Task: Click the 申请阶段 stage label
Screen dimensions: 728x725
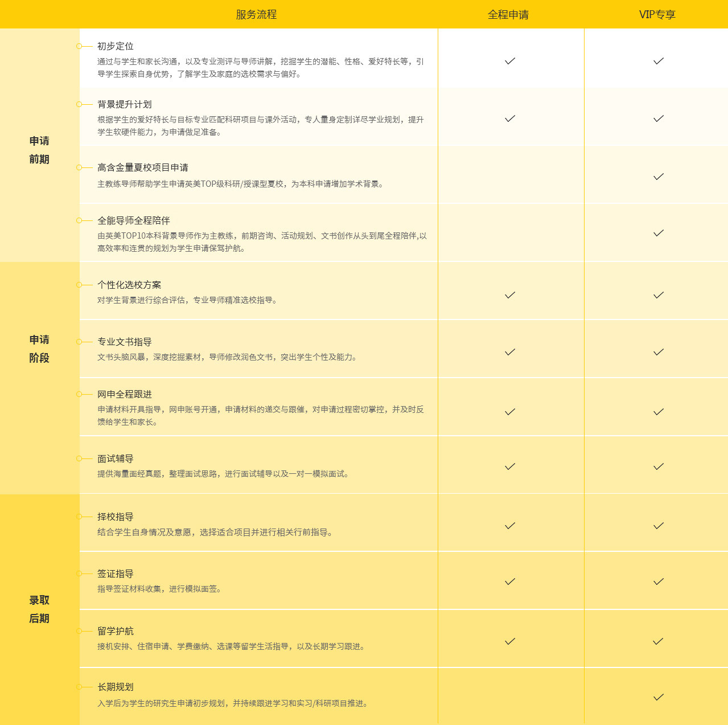Action: 39,349
